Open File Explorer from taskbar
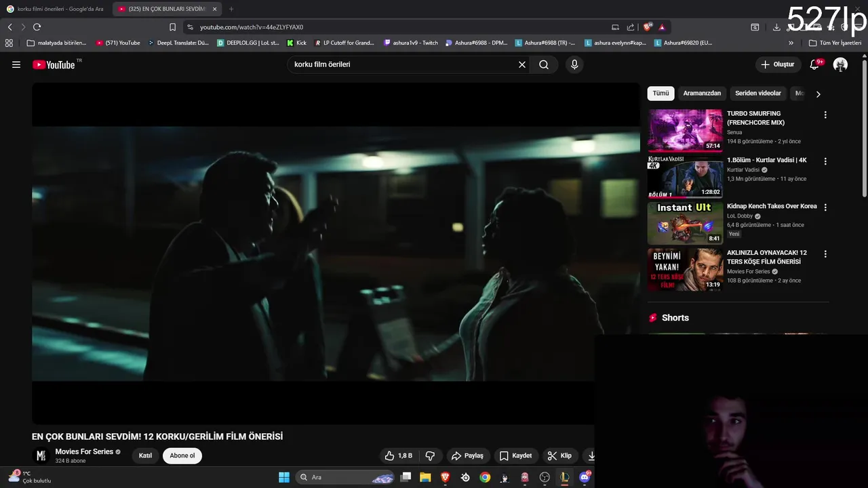 [x=425, y=477]
